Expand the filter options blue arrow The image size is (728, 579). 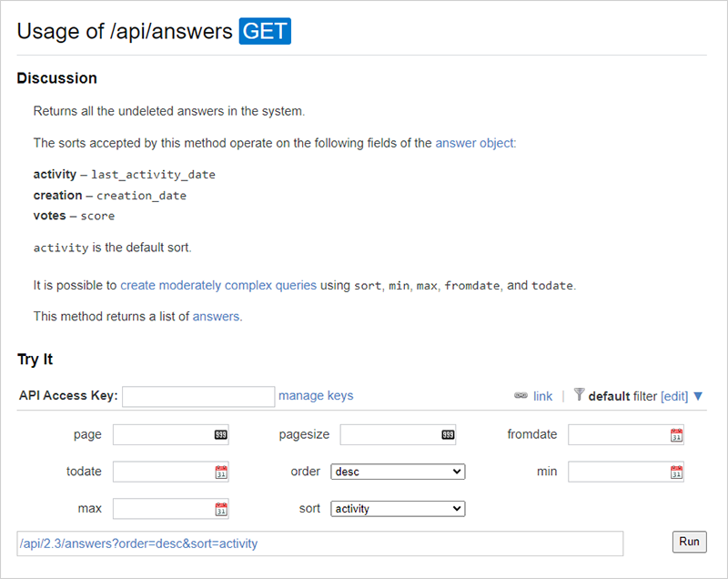[x=698, y=396]
